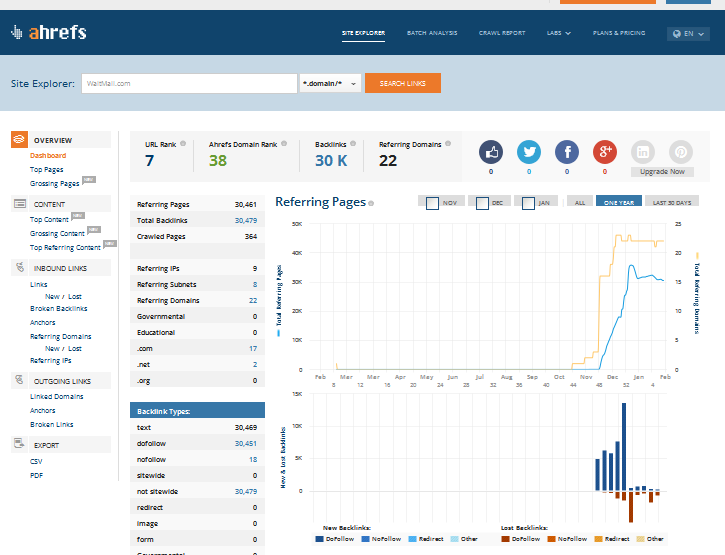Toggle New Backlinks Nofollow legend series
This screenshot has height=555, width=725.
pos(381,539)
